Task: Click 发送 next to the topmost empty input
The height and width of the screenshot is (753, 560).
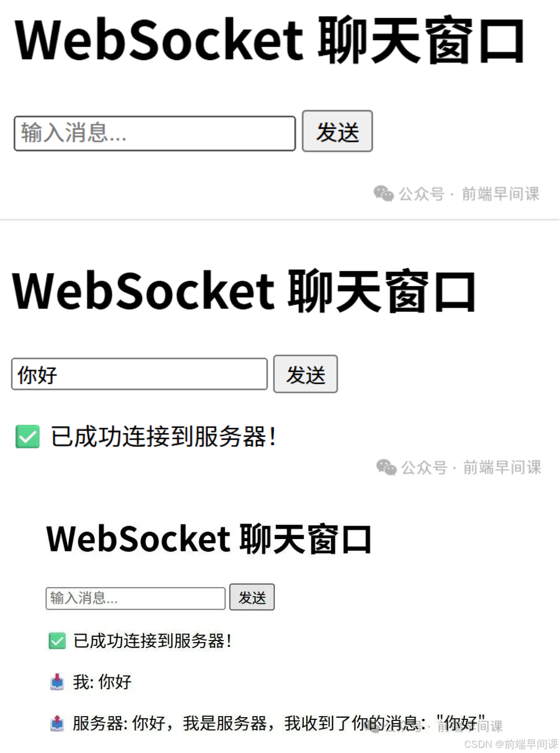Action: [x=337, y=132]
